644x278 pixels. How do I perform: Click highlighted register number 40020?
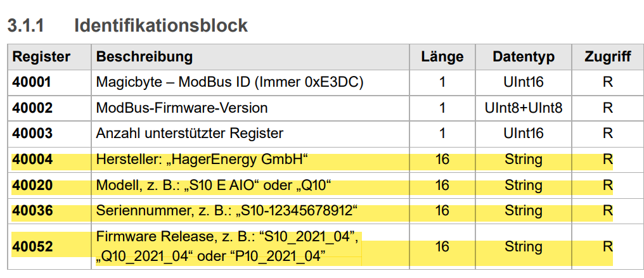(32, 185)
